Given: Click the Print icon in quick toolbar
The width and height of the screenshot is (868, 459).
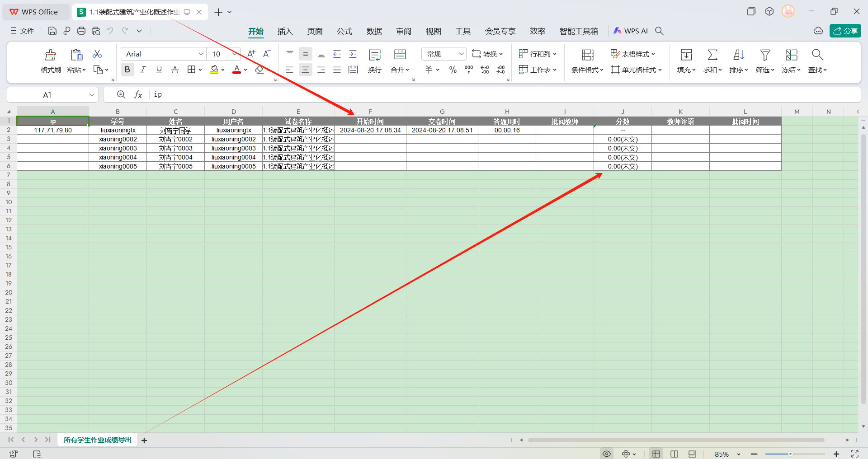Looking at the screenshot, I should (81, 31).
